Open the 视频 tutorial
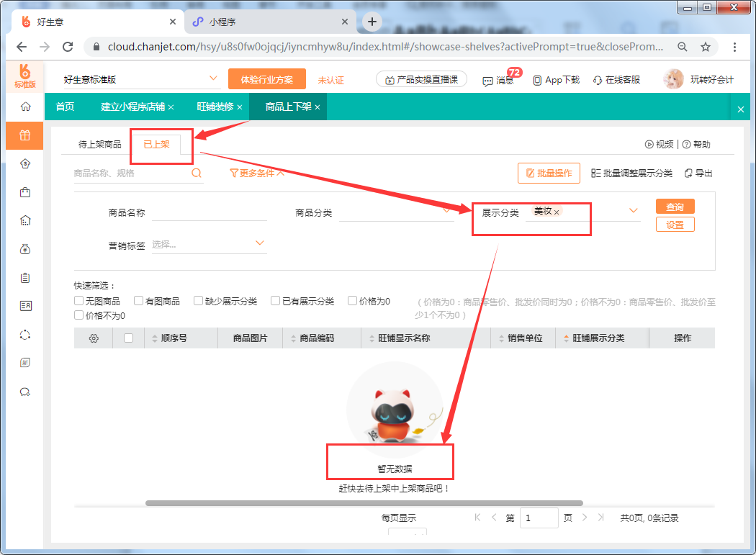 point(659,144)
